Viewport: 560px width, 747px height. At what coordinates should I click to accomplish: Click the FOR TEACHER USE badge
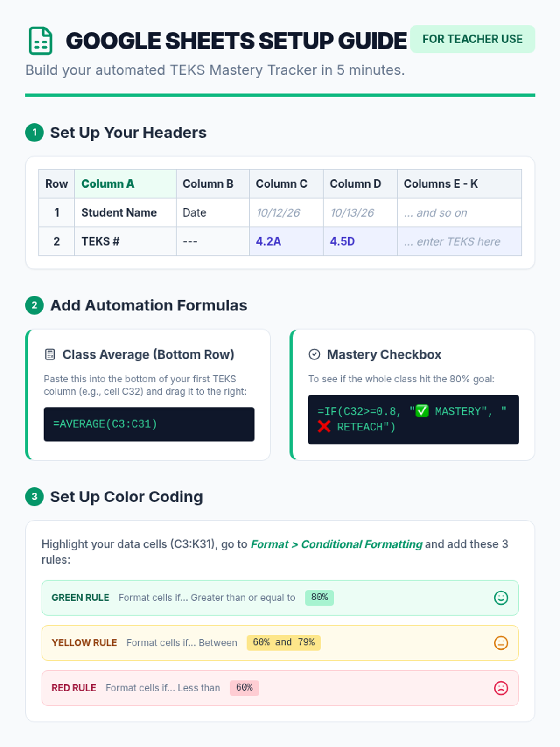(x=472, y=39)
